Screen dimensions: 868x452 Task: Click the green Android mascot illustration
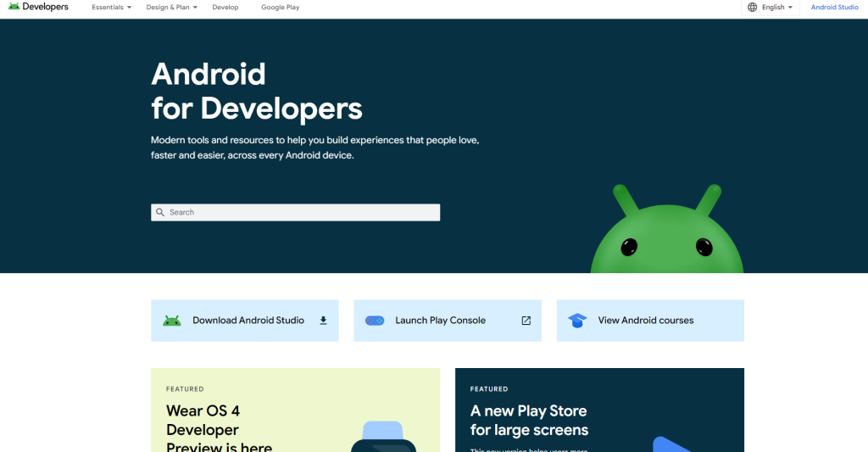point(667,229)
